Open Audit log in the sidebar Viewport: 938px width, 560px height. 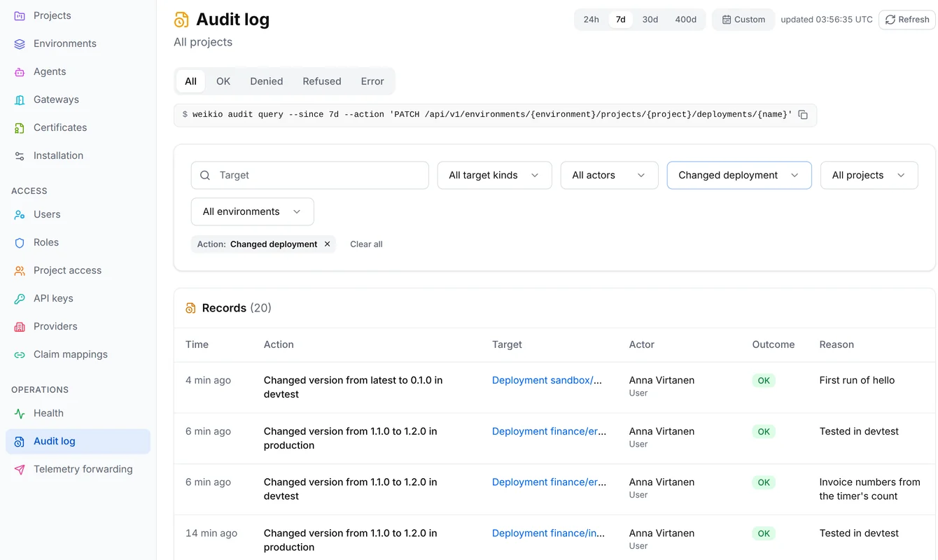[x=78, y=441]
